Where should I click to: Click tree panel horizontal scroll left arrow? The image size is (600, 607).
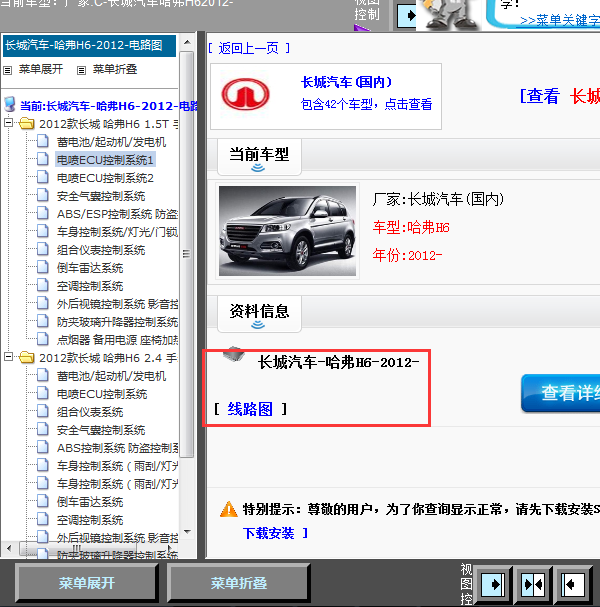(9, 548)
